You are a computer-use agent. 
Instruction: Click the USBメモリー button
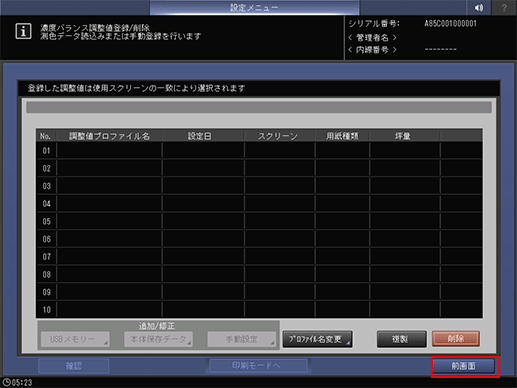(75, 339)
